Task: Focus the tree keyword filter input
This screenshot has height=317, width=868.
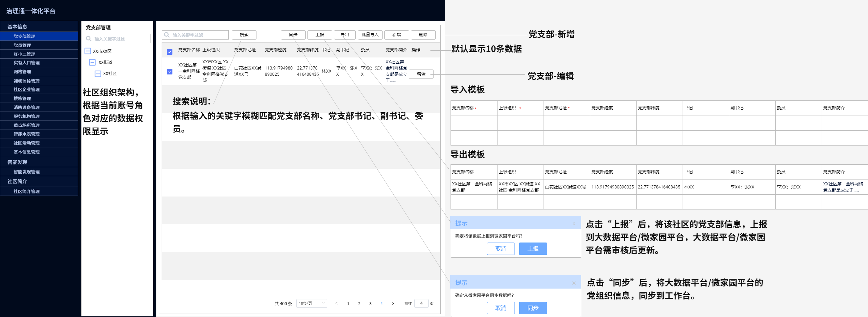Action: [117, 39]
